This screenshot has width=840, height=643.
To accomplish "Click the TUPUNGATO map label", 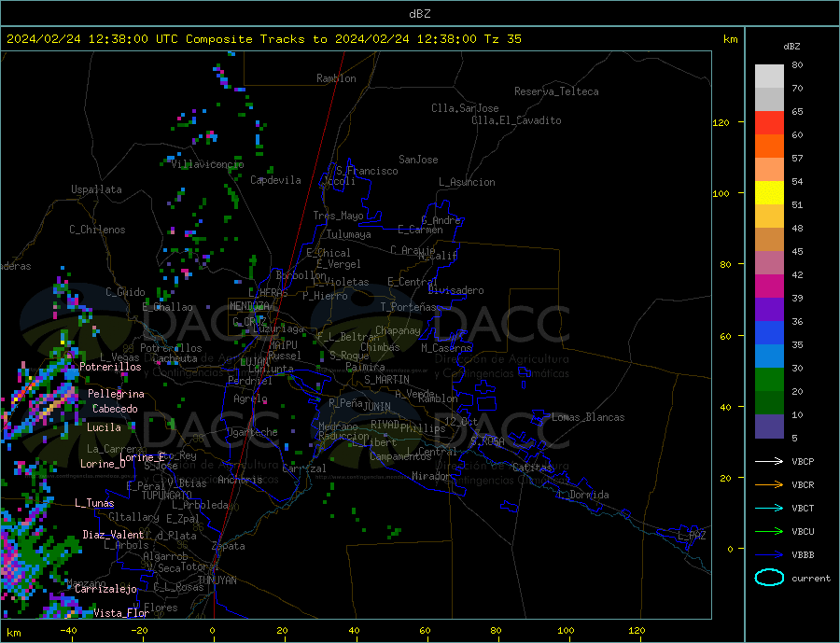I will [167, 496].
